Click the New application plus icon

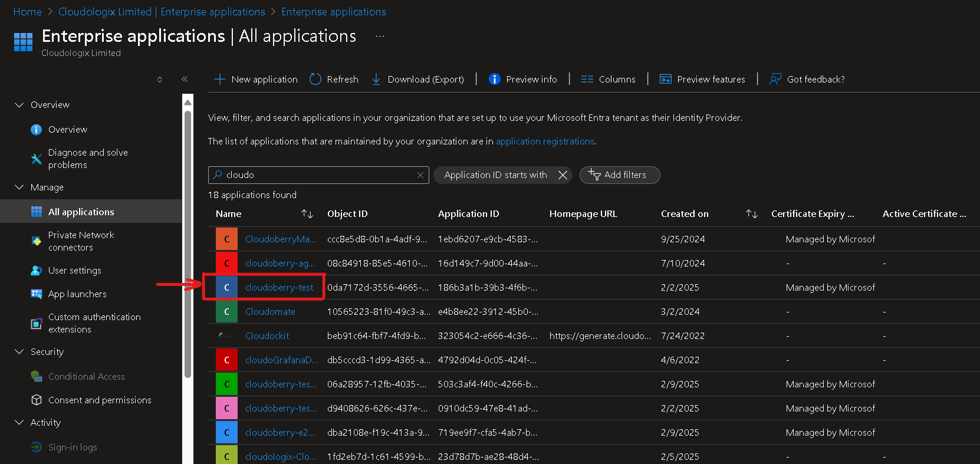tap(220, 79)
